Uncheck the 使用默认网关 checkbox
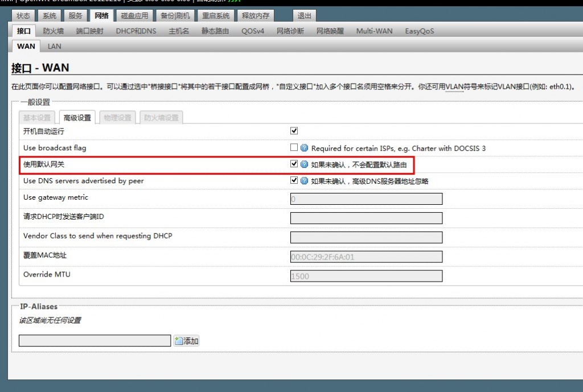The image size is (583, 392). [x=294, y=164]
